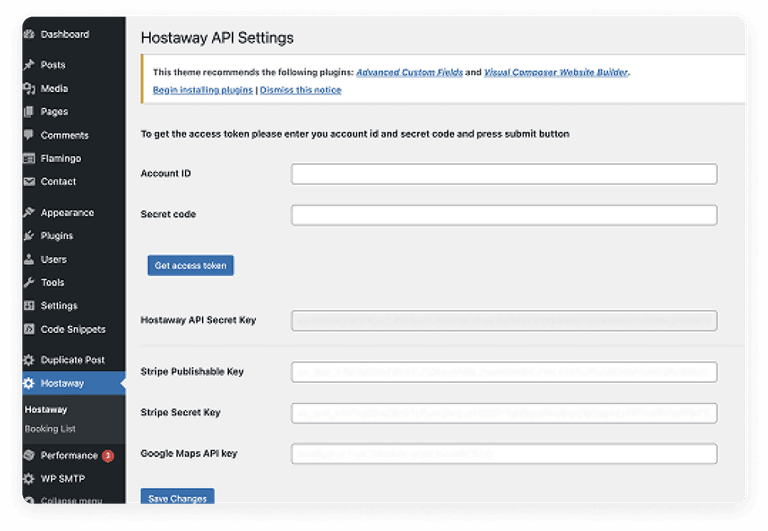
Task: Focus the Account ID input field
Action: point(504,174)
